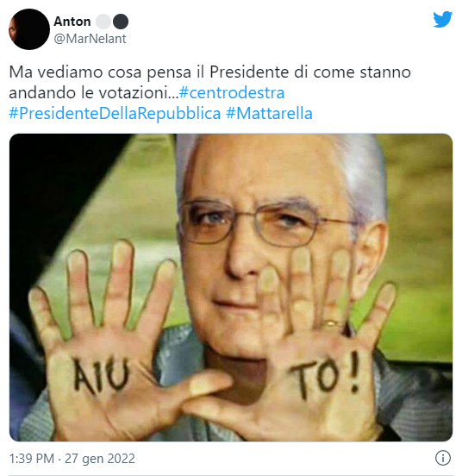
Task: Open the #centrodestra hashtag
Action: click(232, 92)
